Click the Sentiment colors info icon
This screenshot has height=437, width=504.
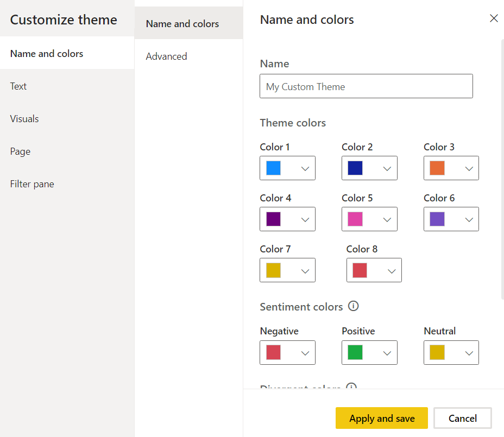pyautogui.click(x=353, y=306)
